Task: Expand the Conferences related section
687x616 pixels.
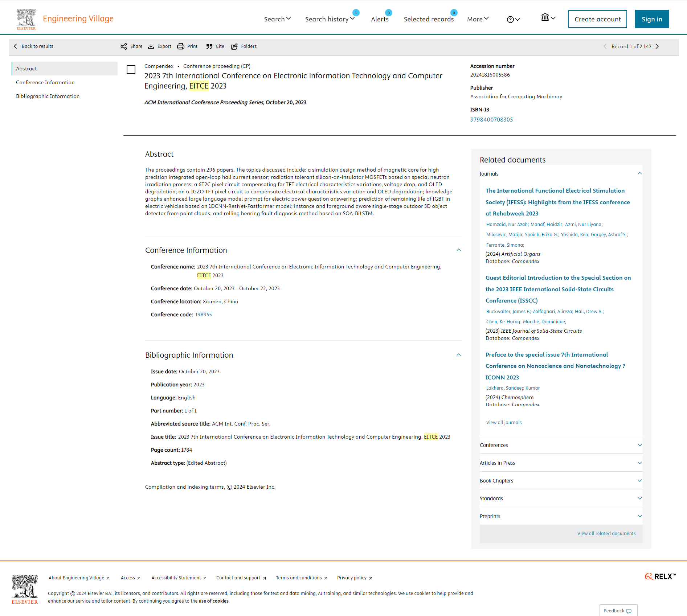Action: tap(561, 445)
